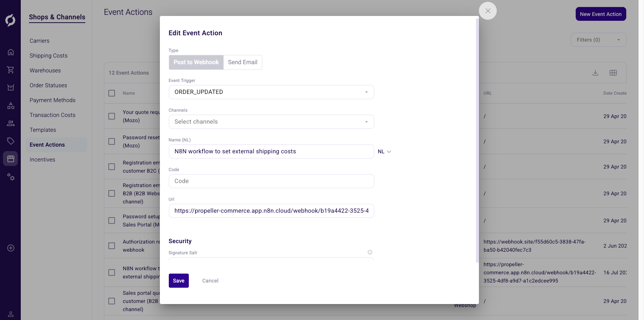This screenshot has height=320, width=644.
Task: Open the home icon in sidebar
Action: [x=11, y=52]
